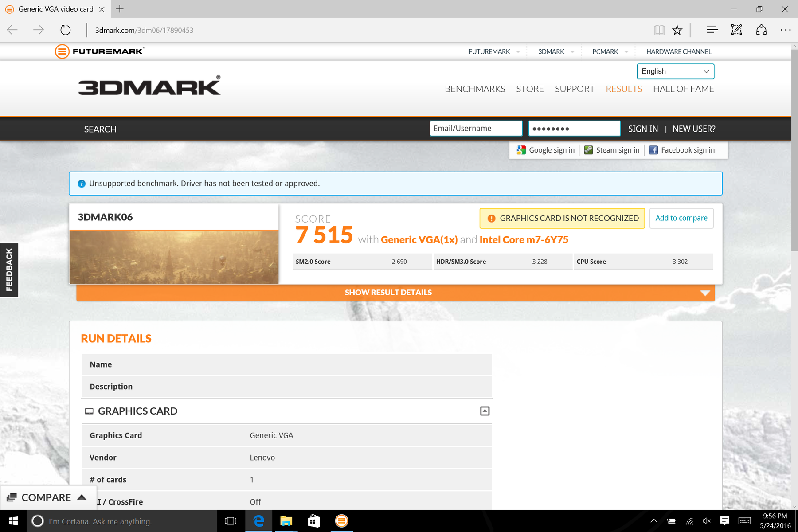Click the taskbar clock showing 9:56 PM

point(775,521)
